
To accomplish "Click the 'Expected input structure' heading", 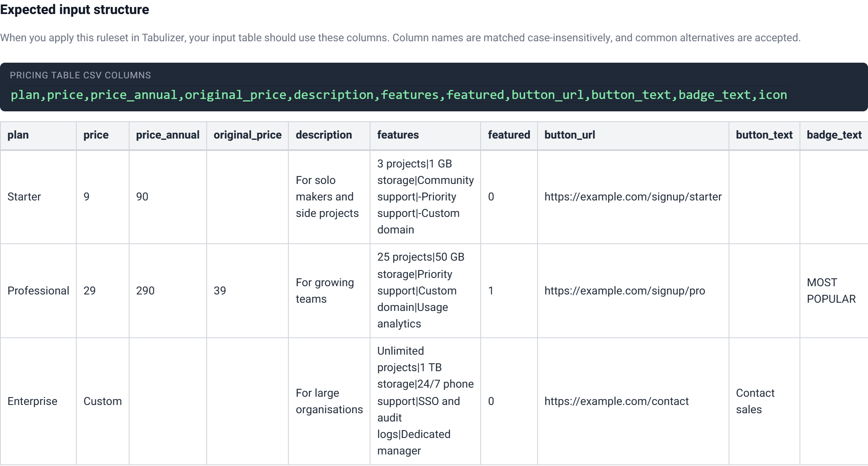I will 75,9.
